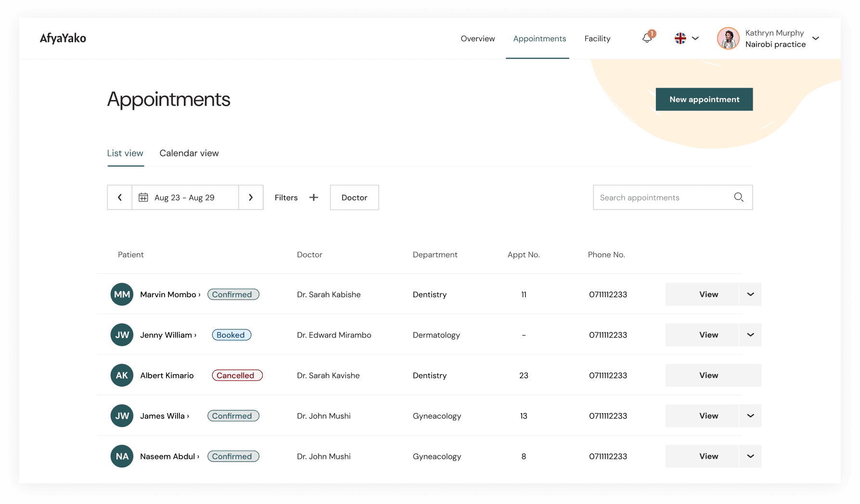View Albert Kimario's appointment
This screenshot has width=860, height=504.
[713, 375]
